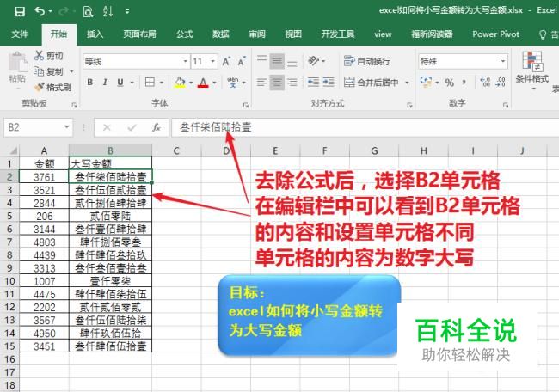This screenshot has width=559, height=392.
Task: Click the phonetic guide (wén) icon
Action: pos(233,83)
